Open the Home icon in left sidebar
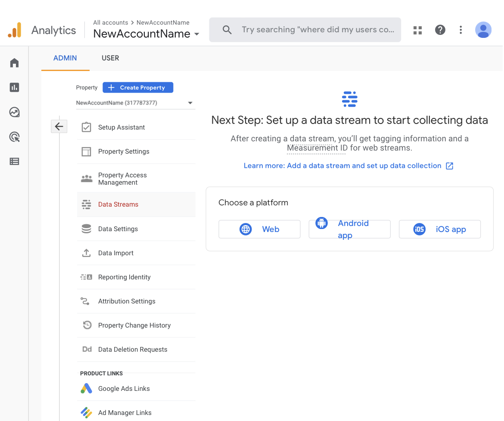 click(x=14, y=63)
